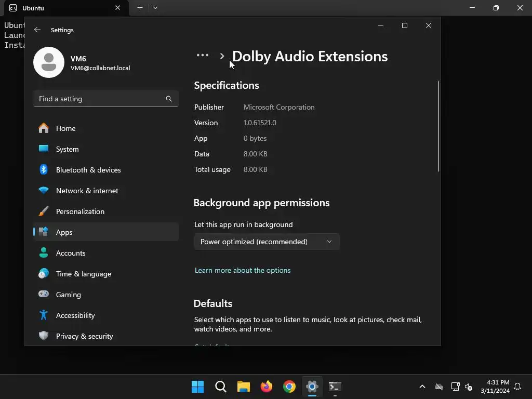
Task: Click into the Find a setting box
Action: coord(106,99)
